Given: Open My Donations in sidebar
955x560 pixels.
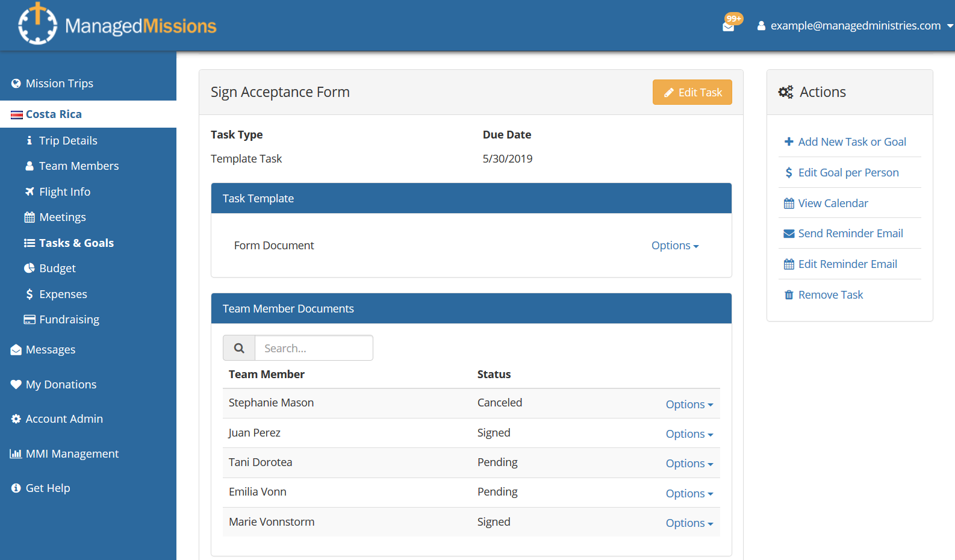Looking at the screenshot, I should pyautogui.click(x=61, y=384).
